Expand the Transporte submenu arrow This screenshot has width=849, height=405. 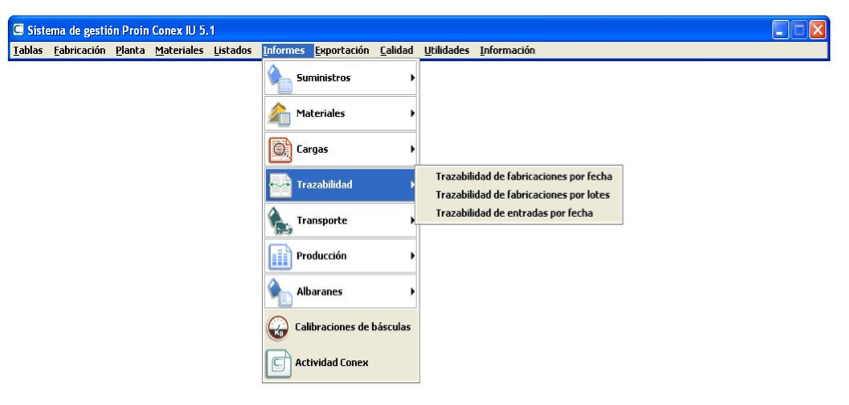pyautogui.click(x=413, y=220)
